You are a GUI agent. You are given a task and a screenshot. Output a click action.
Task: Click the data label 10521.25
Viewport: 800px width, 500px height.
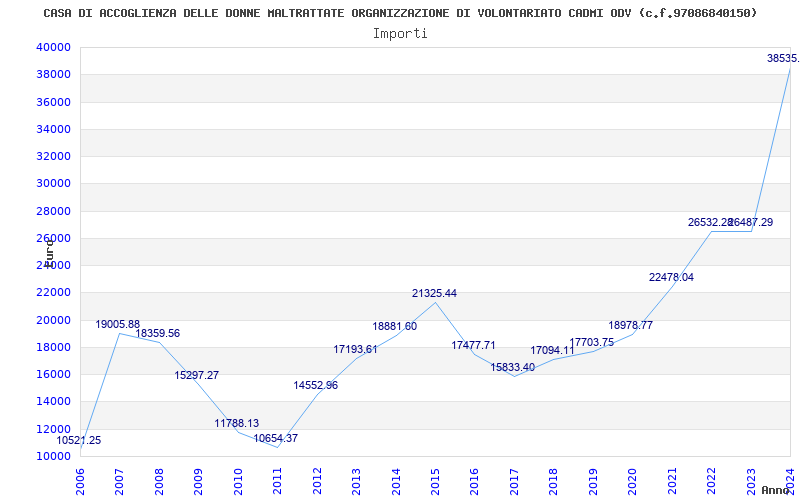pos(79,440)
